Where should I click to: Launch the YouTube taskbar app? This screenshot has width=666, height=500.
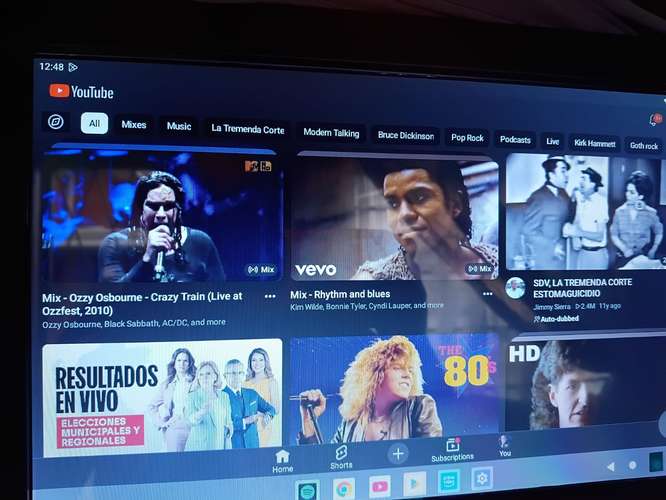(x=379, y=486)
